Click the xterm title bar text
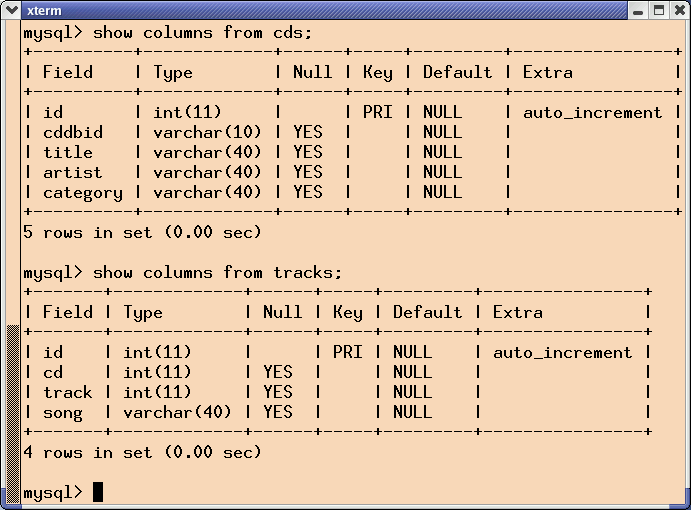This screenshot has width=691, height=510. tap(44, 11)
